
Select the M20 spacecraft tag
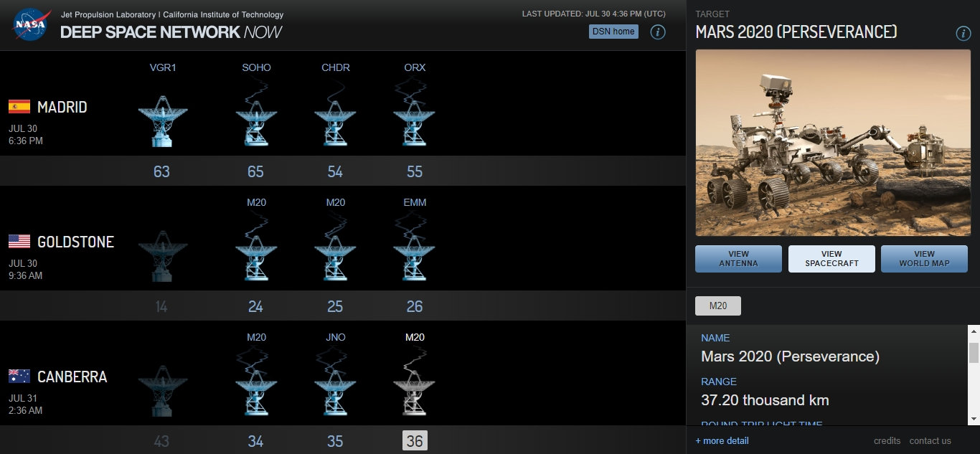pyautogui.click(x=718, y=306)
